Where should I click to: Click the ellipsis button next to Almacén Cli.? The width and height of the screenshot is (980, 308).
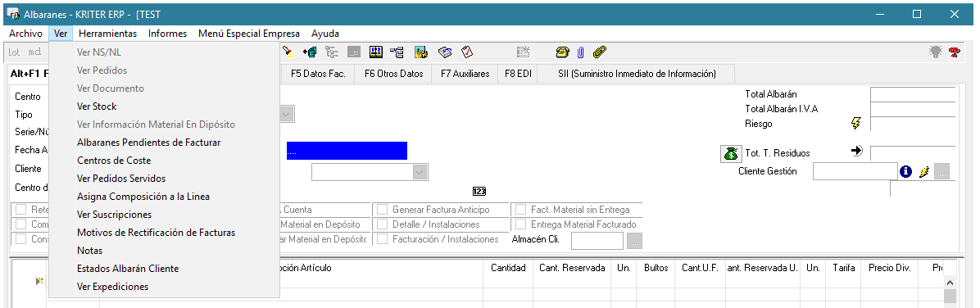coord(634,241)
